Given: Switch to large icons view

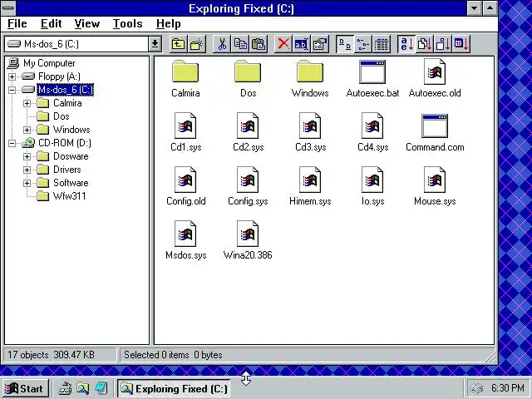Looking at the screenshot, I should click(x=345, y=44).
